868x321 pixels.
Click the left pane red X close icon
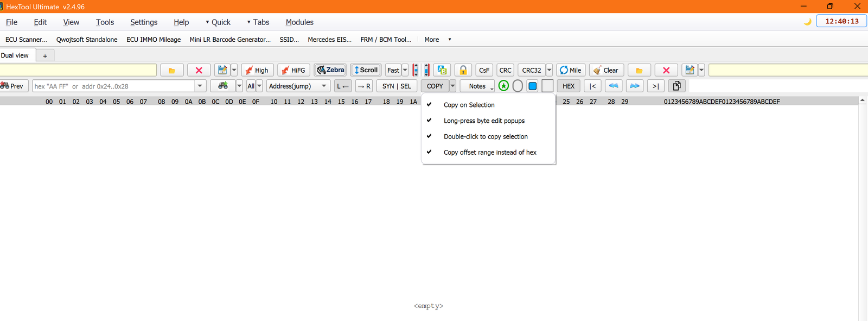pos(199,70)
